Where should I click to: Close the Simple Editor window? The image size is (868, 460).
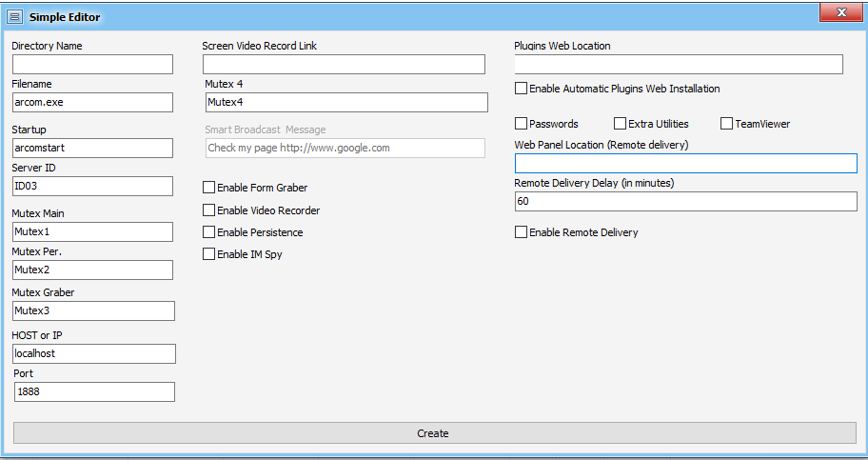835,13
